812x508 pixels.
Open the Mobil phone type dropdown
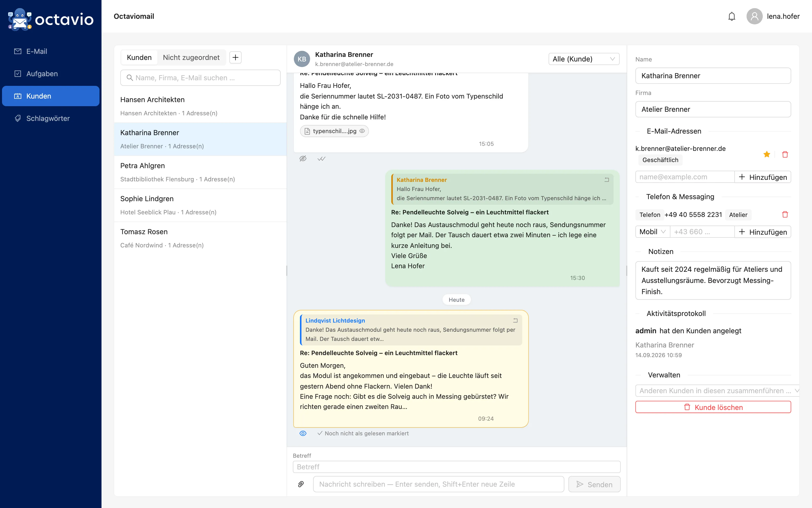point(652,232)
